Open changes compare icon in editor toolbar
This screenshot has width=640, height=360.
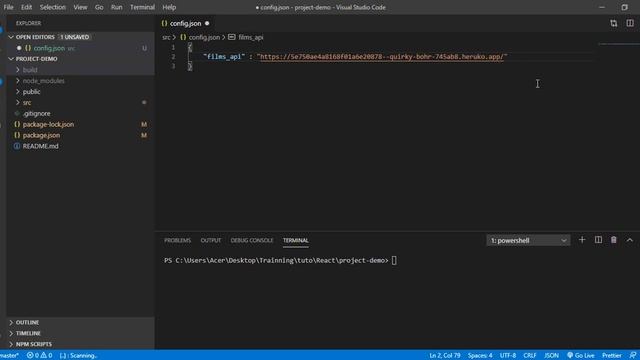(613, 23)
